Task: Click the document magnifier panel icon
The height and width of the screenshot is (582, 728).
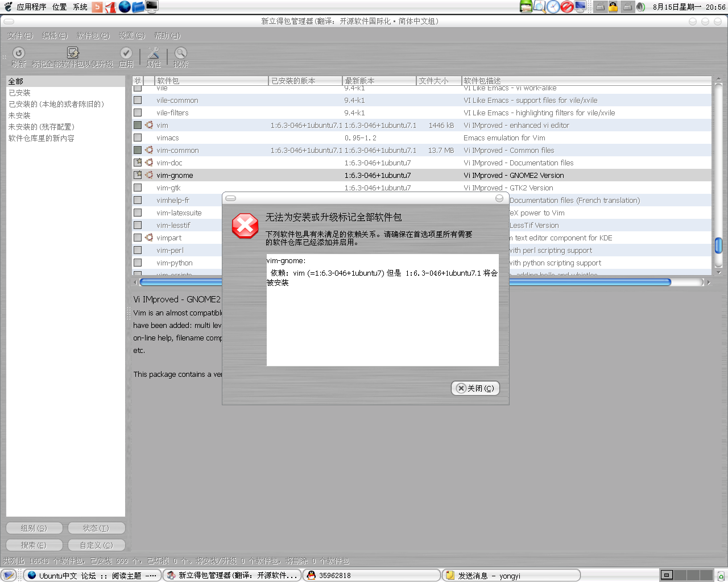Action: tap(539, 7)
